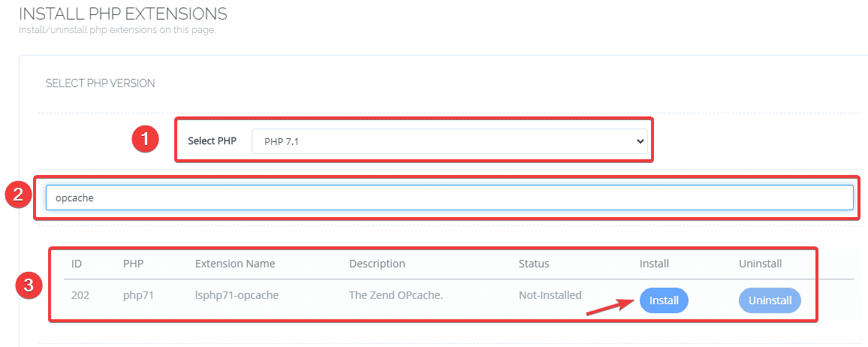Image resolution: width=868 pixels, height=347 pixels.
Task: Click the red step 2 badge
Action: (17, 195)
